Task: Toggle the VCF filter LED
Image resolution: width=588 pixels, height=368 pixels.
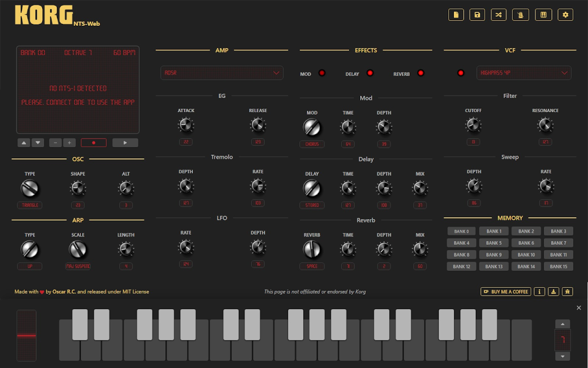Action: click(x=461, y=73)
